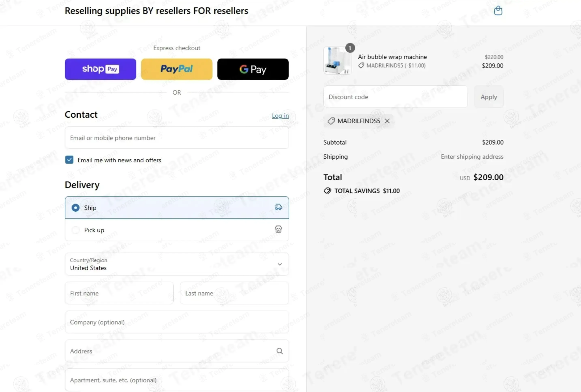This screenshot has height=392, width=581.
Task: Click the Total Savings tag icon
Action: pyautogui.click(x=327, y=191)
